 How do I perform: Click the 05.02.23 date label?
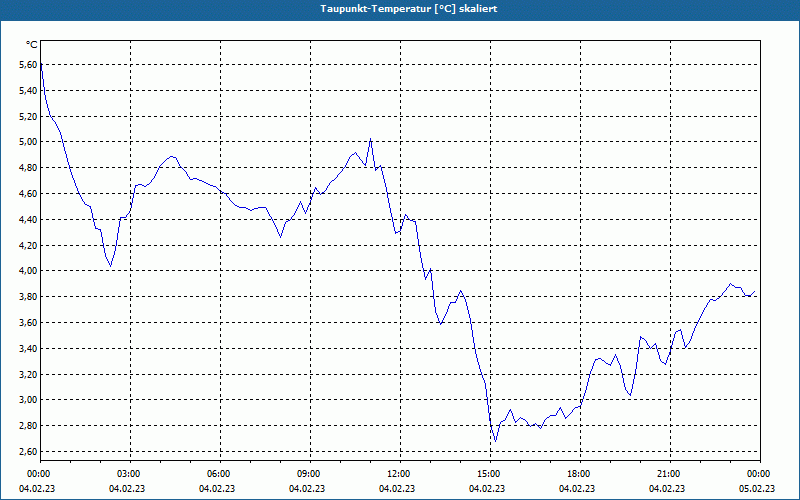coord(757,489)
